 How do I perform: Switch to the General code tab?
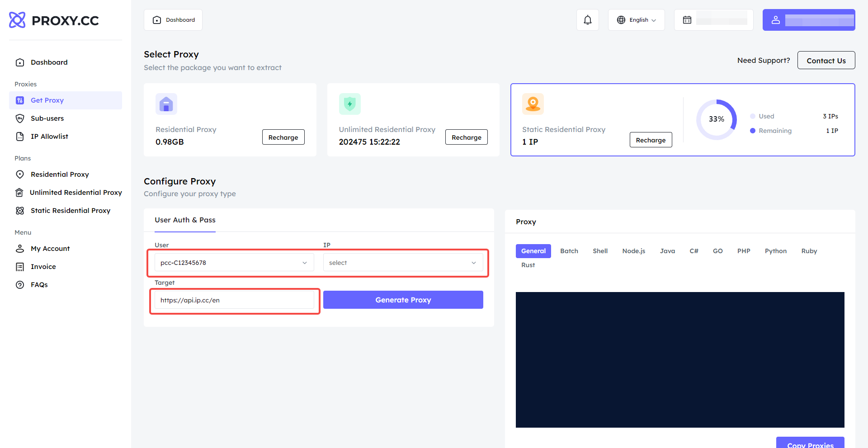coord(533,251)
